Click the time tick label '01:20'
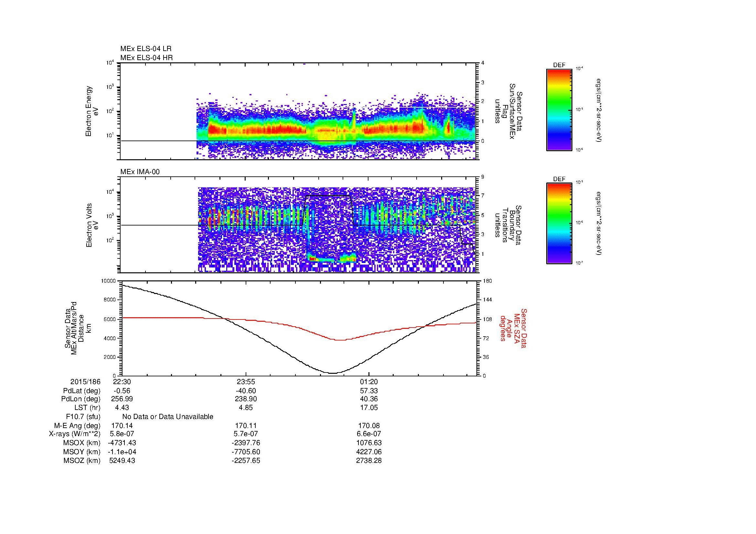Viewport: 756px width, 534px height. 369,382
